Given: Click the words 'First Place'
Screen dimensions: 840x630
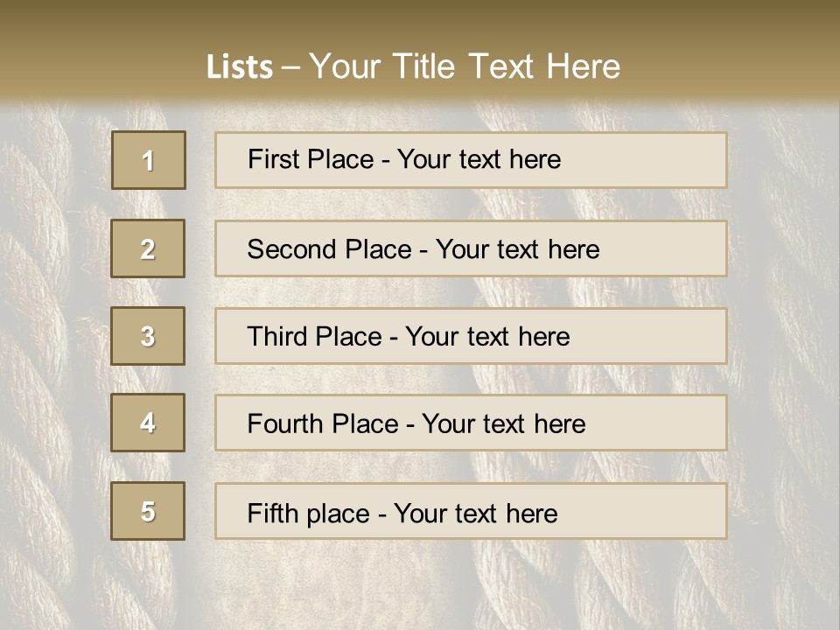Looking at the screenshot, I should tap(311, 159).
